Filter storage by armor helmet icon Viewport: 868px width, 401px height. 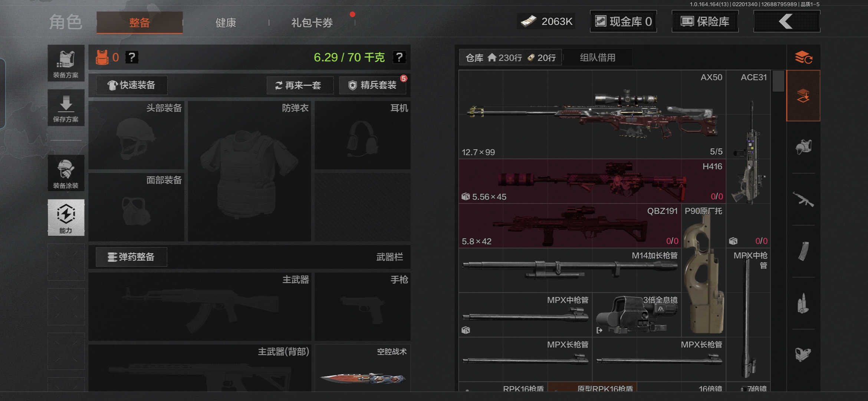point(803,147)
